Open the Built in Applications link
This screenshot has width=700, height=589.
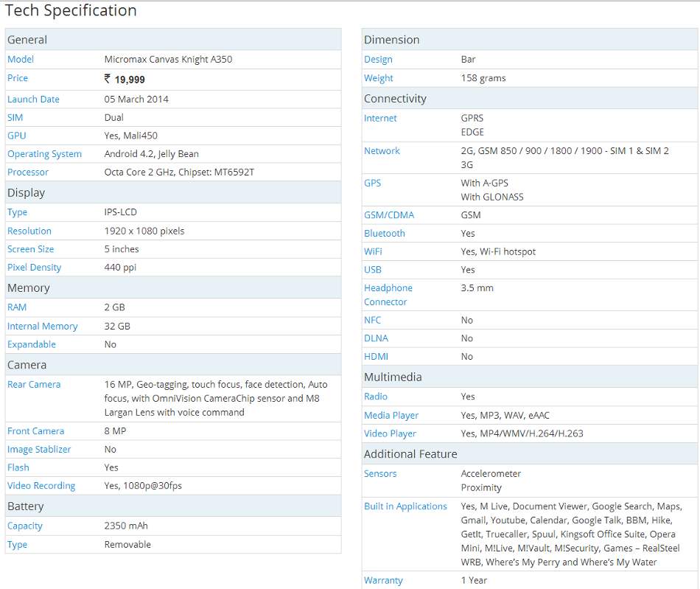tap(405, 506)
